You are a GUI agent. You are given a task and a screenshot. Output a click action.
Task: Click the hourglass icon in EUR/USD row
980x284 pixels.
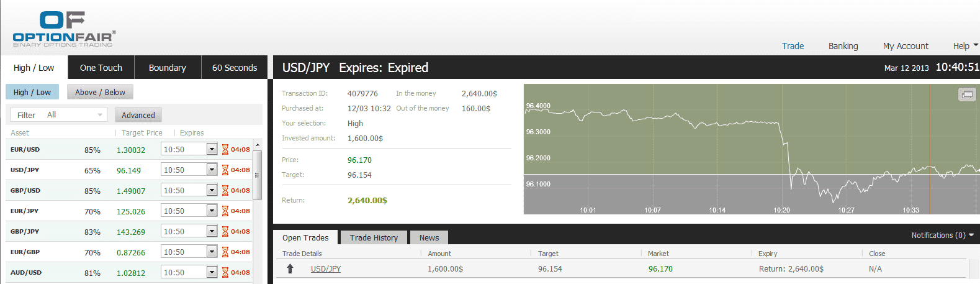[225, 150]
